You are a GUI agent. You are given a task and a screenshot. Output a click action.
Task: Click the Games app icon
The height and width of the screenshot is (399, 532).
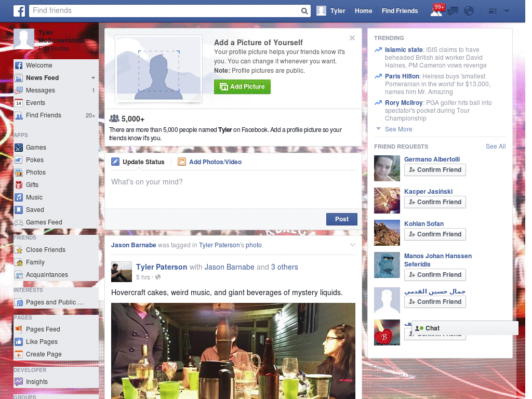[19, 148]
